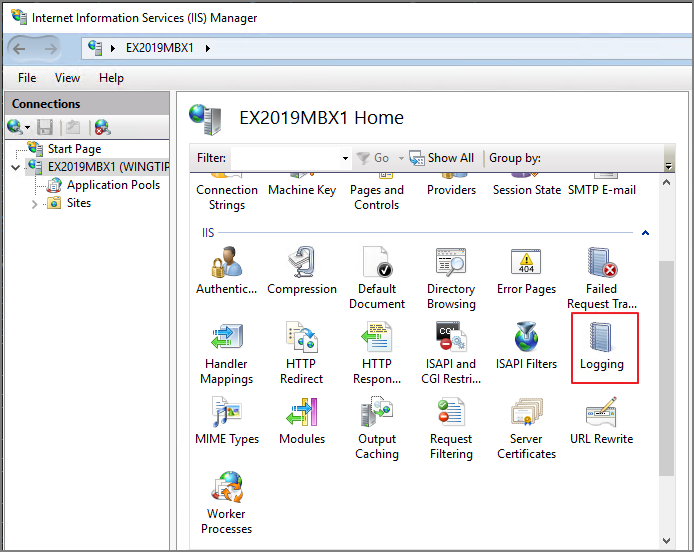Open the MIME Types feature

[227, 421]
